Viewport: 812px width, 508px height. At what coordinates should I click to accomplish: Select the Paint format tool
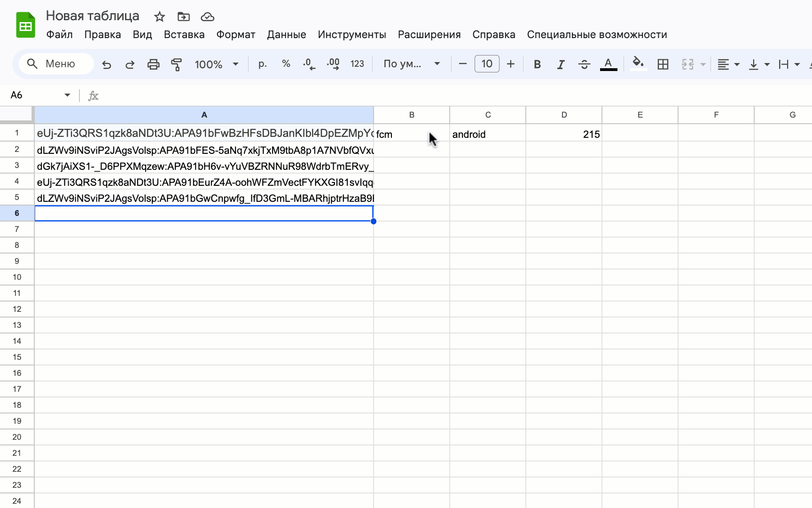(x=177, y=64)
